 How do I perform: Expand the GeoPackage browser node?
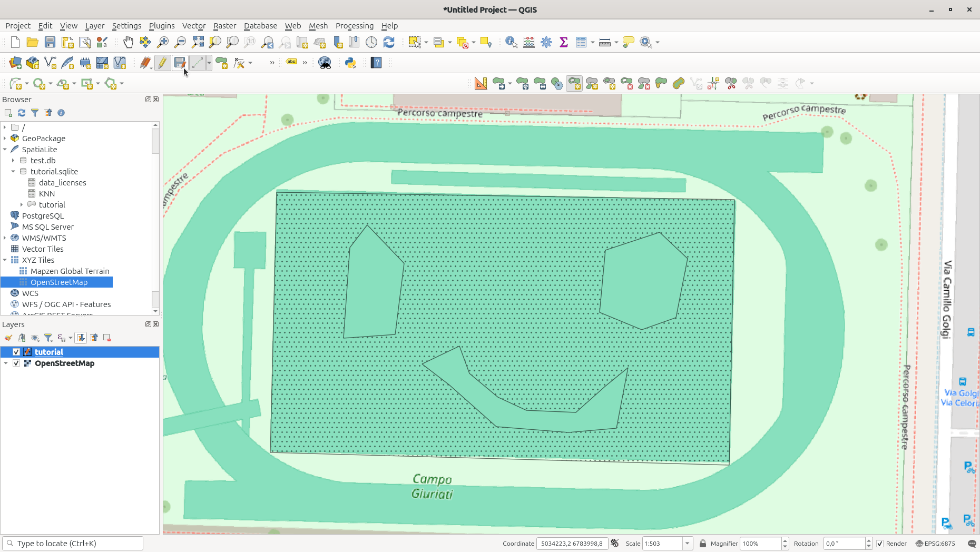coord(5,139)
